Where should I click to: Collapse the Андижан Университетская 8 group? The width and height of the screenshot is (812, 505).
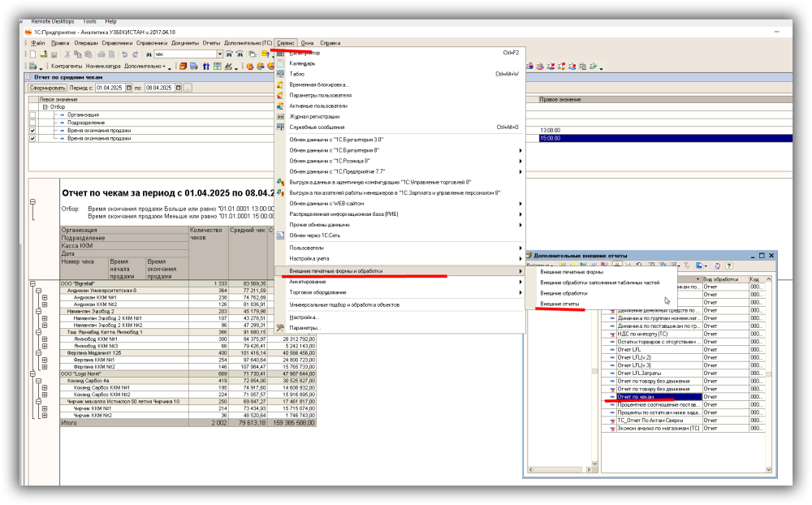click(x=39, y=291)
